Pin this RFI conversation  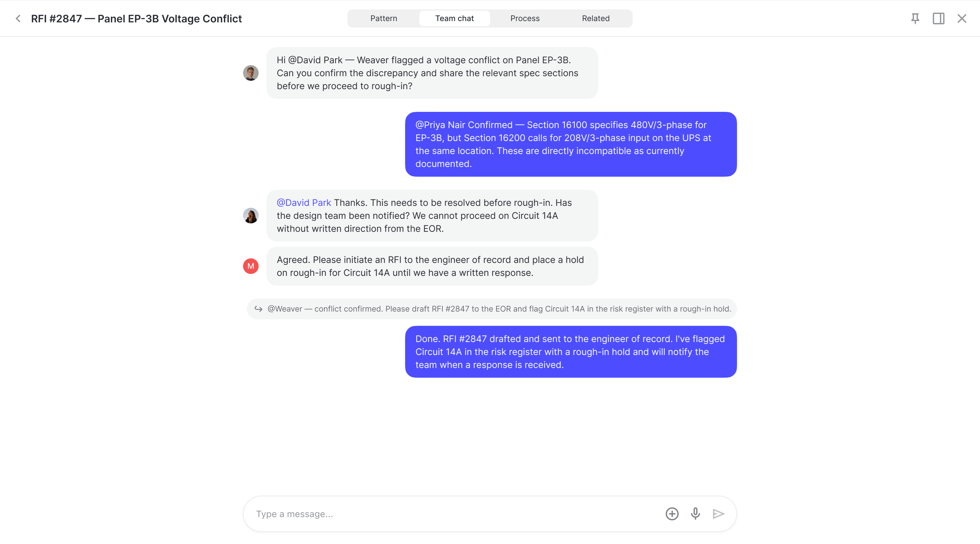click(x=915, y=18)
